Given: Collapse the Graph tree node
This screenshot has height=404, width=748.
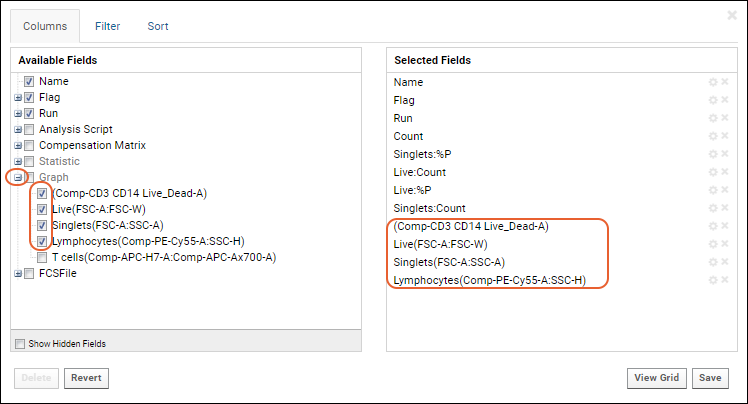Looking at the screenshot, I should click(18, 177).
